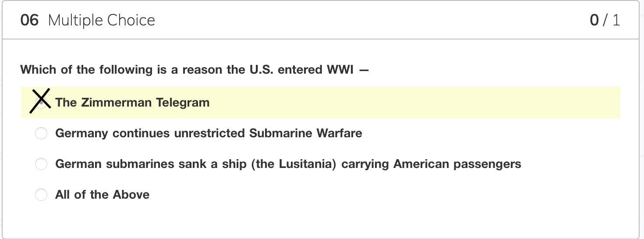Click the bold earned points "0"
Viewport: 644px width, 239px height.
(594, 20)
